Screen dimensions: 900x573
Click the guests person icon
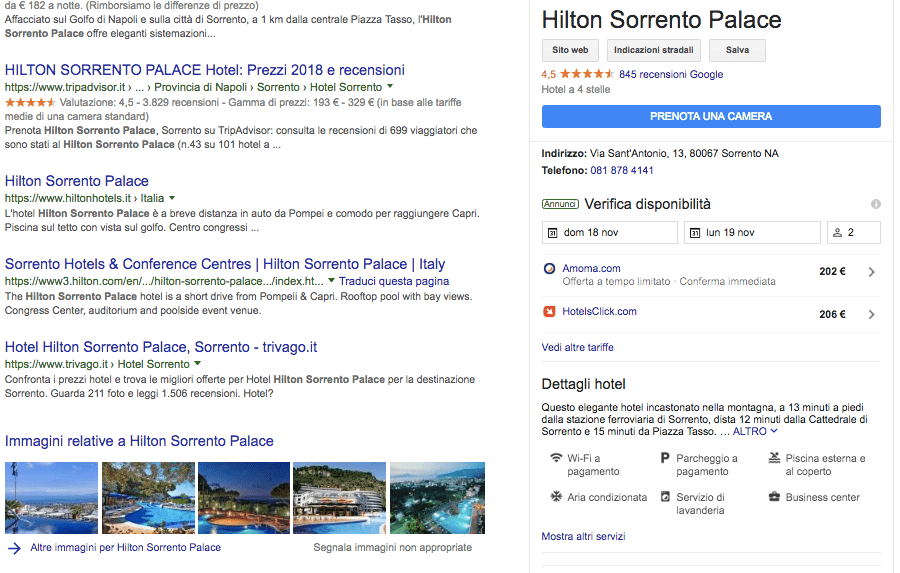(837, 233)
